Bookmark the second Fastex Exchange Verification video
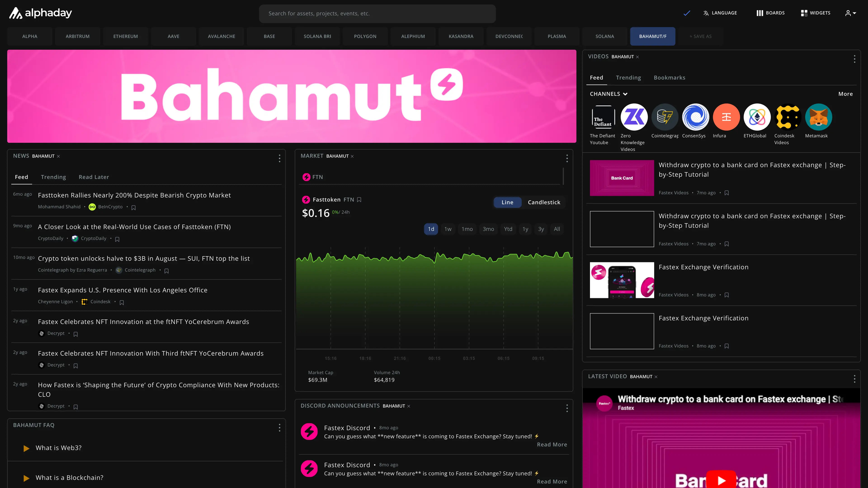Image resolution: width=868 pixels, height=488 pixels. click(x=727, y=346)
